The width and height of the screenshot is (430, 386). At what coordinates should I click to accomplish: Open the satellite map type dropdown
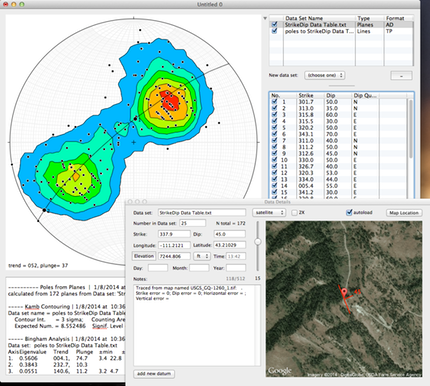tap(269, 212)
